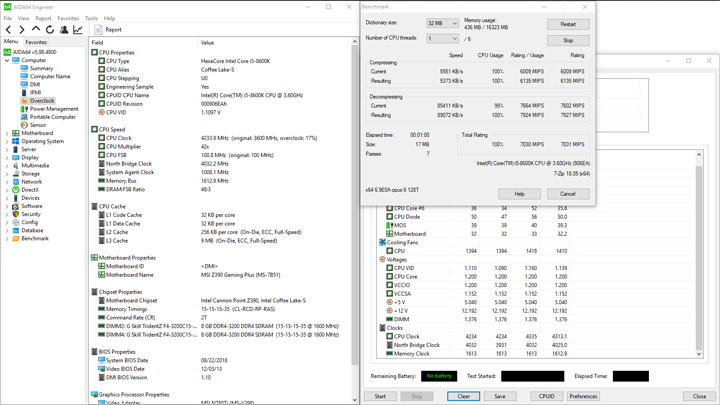Open the Help menu
The image size is (720, 405).
[109, 18]
